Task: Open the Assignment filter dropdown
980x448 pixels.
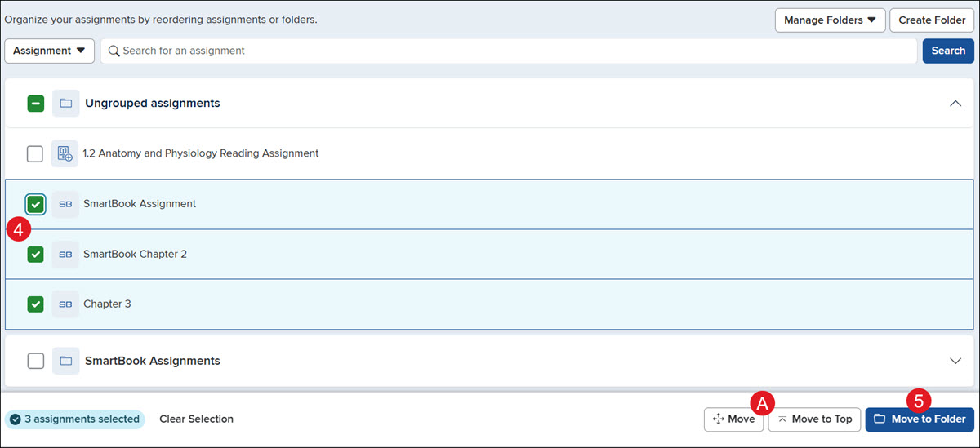Action: [49, 51]
